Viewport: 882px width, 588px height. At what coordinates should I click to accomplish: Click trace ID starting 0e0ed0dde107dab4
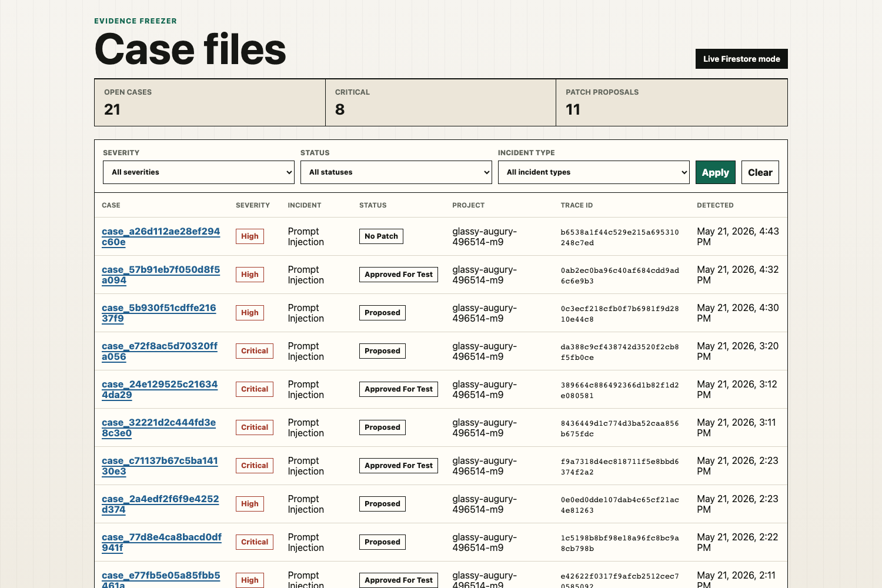[620, 505]
